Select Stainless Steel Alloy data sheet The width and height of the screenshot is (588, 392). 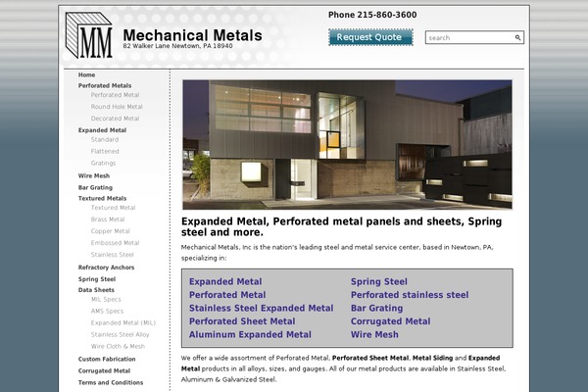click(x=120, y=334)
